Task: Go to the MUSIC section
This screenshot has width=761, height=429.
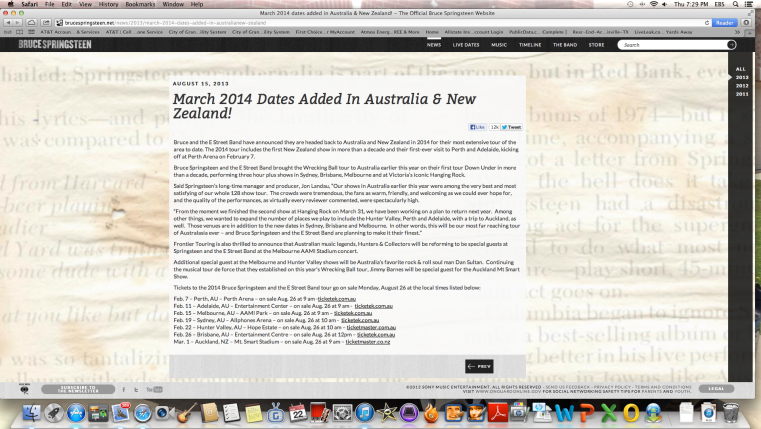Action: click(499, 45)
